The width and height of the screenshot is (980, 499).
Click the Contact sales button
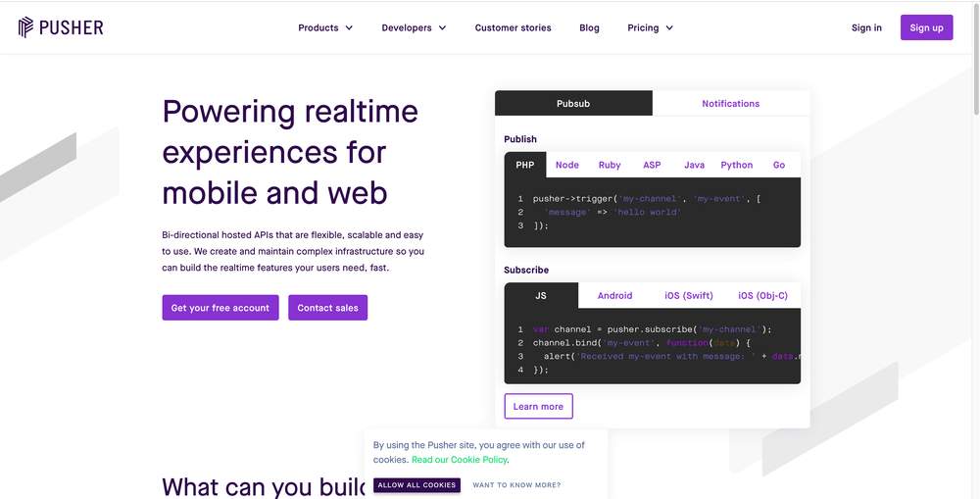click(x=327, y=308)
